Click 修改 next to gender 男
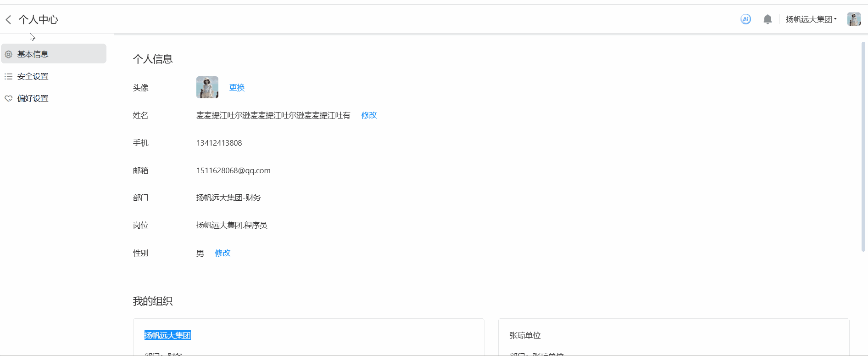868x356 pixels. click(x=223, y=253)
